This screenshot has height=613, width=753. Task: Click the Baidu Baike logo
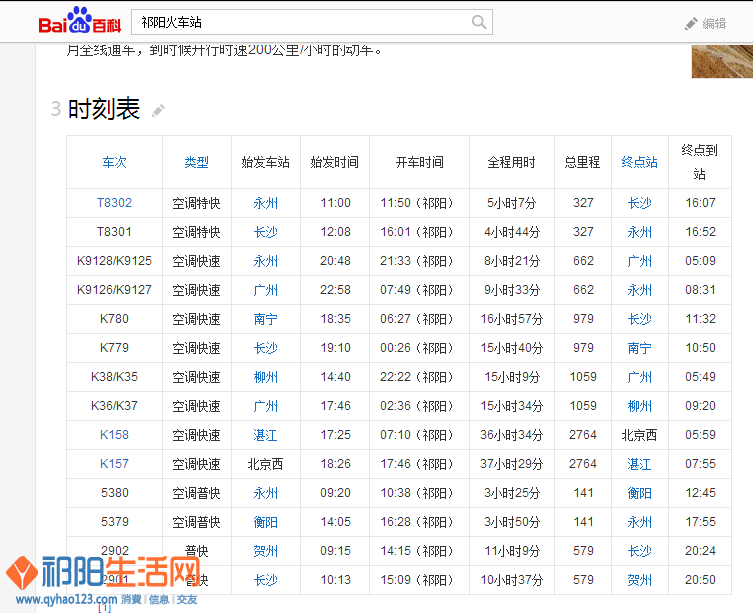tap(80, 20)
